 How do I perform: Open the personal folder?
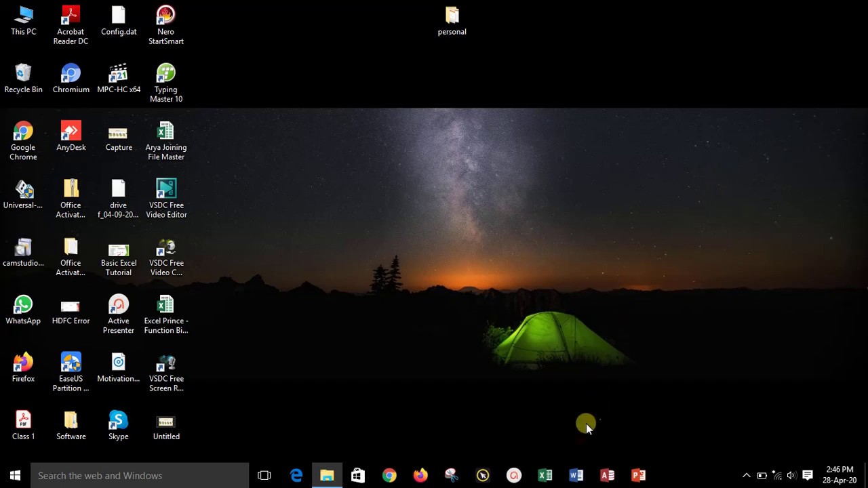pyautogui.click(x=452, y=21)
